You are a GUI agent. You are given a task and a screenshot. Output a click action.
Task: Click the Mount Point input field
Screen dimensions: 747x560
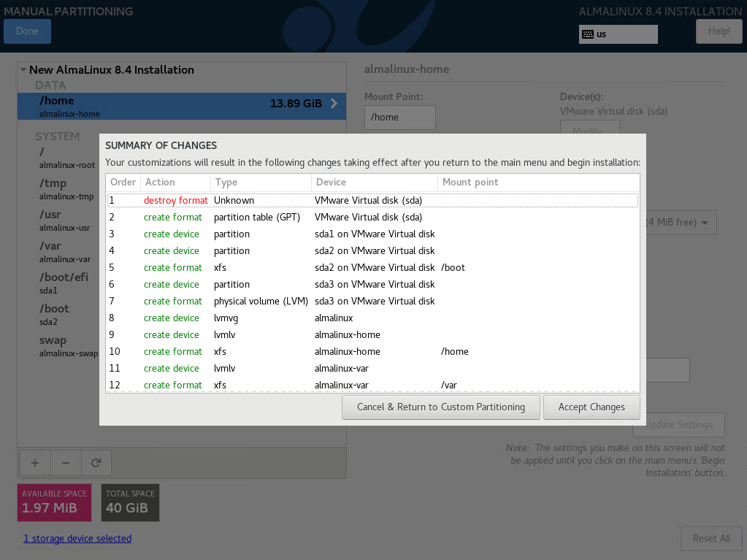coord(399,118)
